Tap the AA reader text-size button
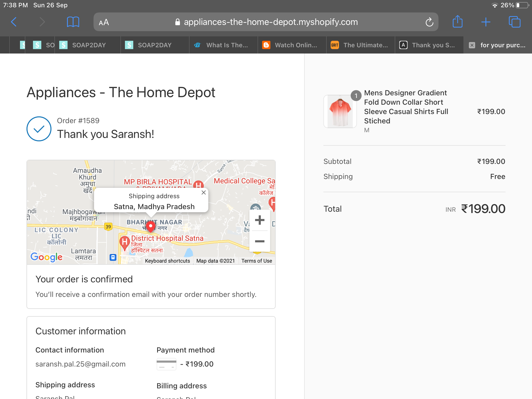The height and width of the screenshot is (399, 532). coord(104,22)
